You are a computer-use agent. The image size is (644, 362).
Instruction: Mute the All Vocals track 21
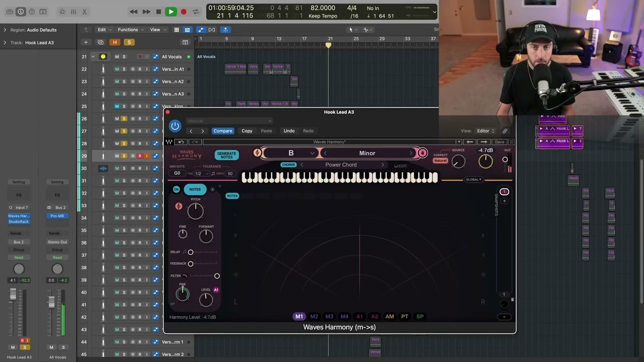coord(117,56)
